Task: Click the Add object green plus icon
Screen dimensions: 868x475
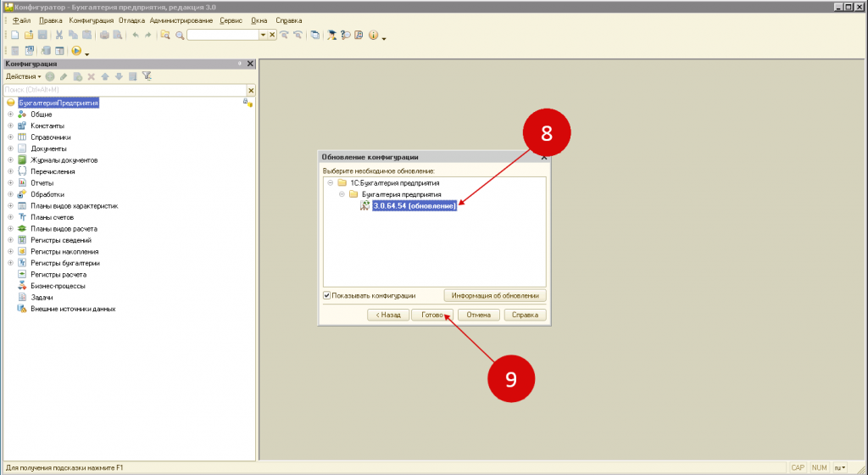Action: [50, 76]
